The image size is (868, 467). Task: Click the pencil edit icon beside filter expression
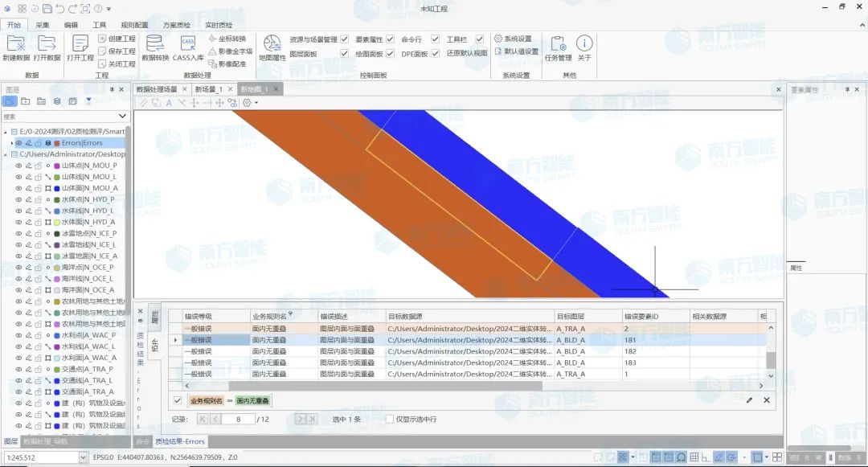coord(750,400)
